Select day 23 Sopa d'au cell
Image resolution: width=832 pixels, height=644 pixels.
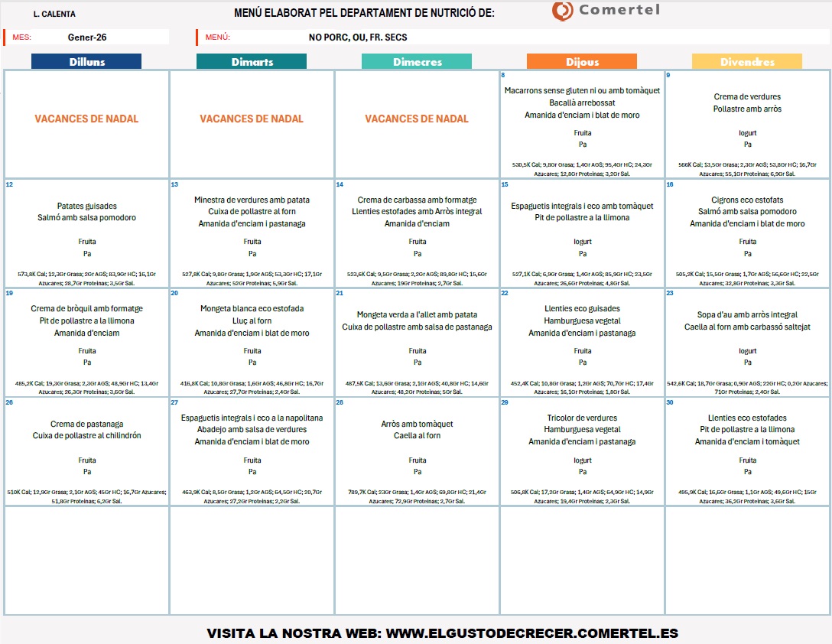point(747,342)
